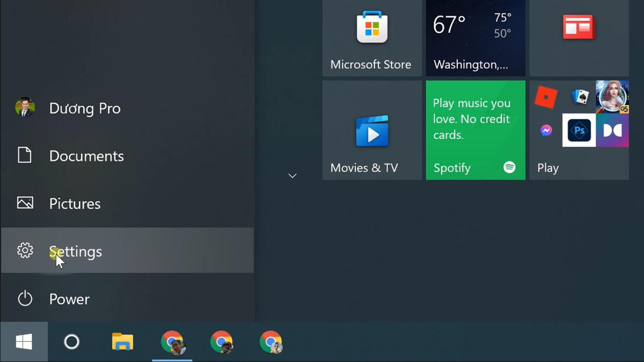Viewport: 644px width, 362px height.
Task: Click the 67° temperature reading
Action: 449,25
